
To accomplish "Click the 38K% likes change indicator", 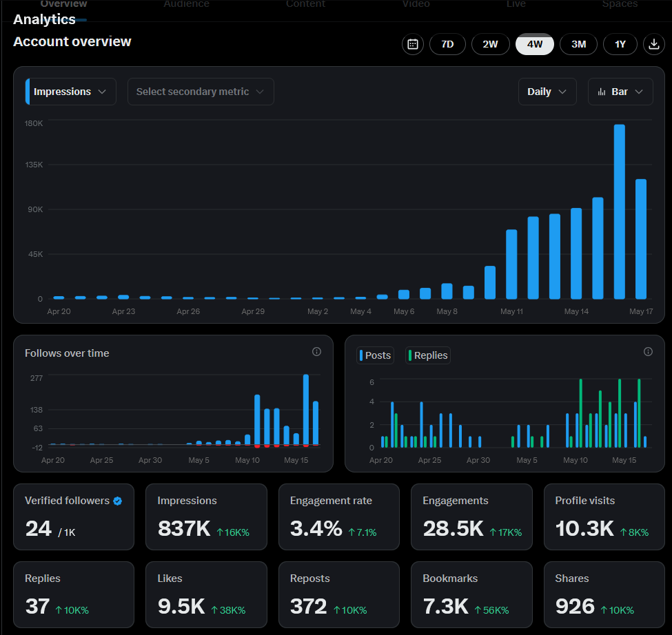I will pos(228,610).
